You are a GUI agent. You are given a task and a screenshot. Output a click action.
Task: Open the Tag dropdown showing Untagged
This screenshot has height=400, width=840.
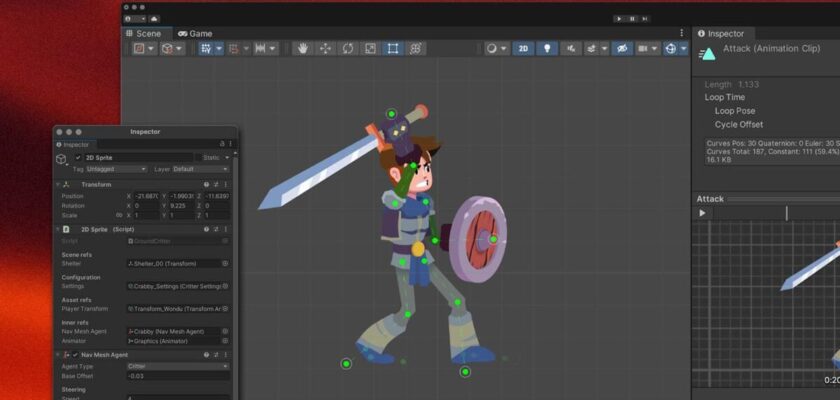[117, 169]
